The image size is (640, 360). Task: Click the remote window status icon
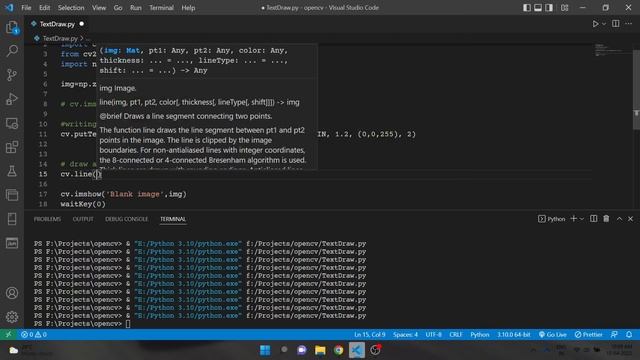8,335
